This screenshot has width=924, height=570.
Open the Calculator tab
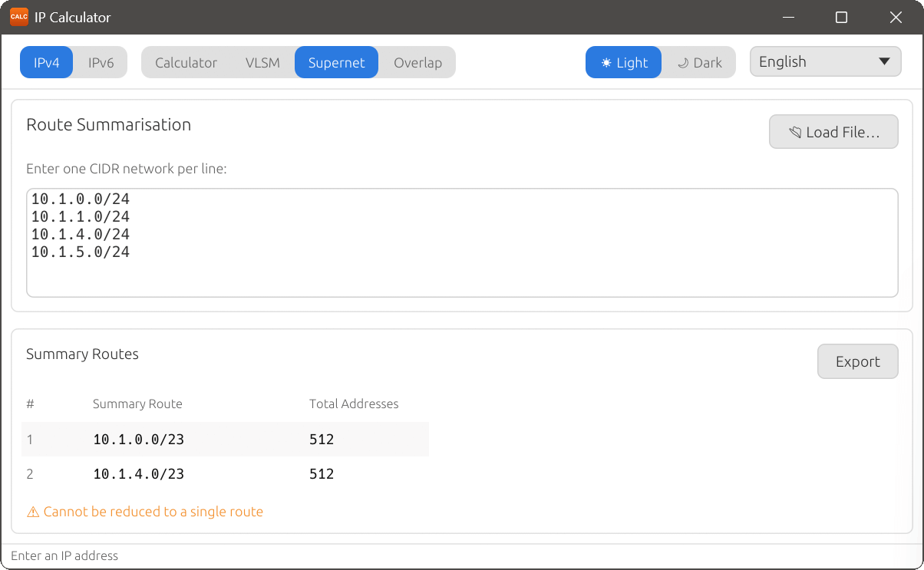coord(186,63)
